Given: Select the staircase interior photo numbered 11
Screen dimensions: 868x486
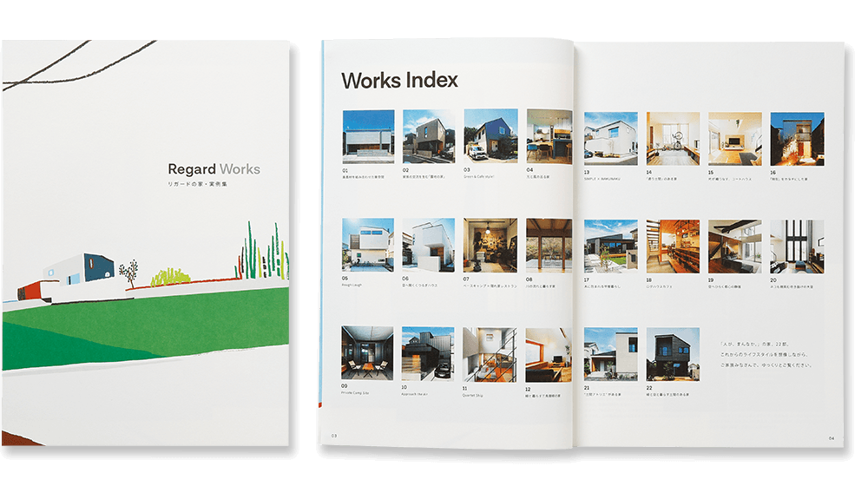Looking at the screenshot, I should click(x=490, y=354).
